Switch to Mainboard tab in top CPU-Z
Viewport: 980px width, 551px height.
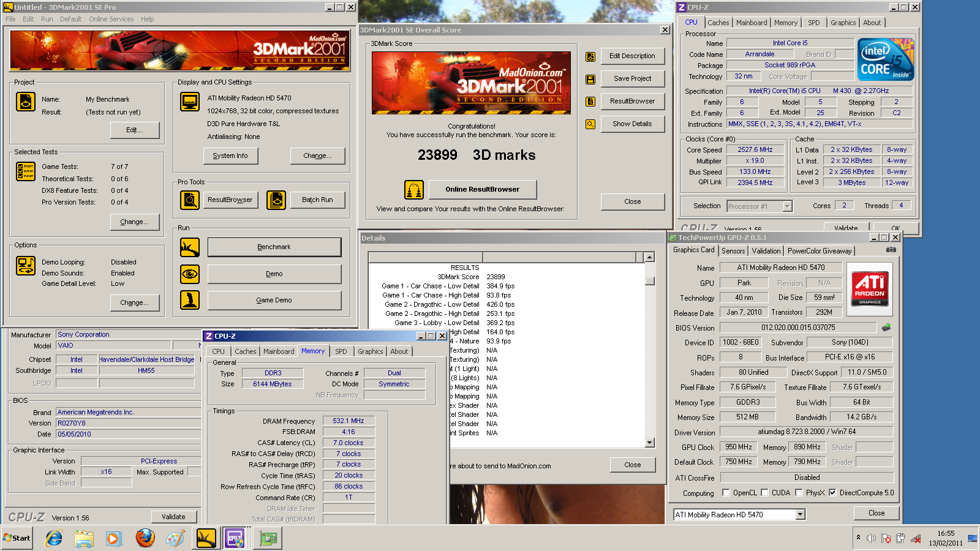(x=752, y=23)
